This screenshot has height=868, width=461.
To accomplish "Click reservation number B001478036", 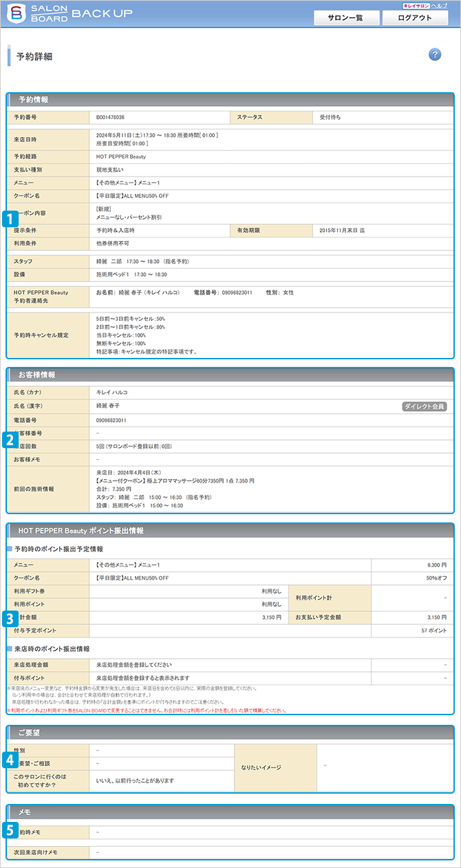I will [x=111, y=118].
